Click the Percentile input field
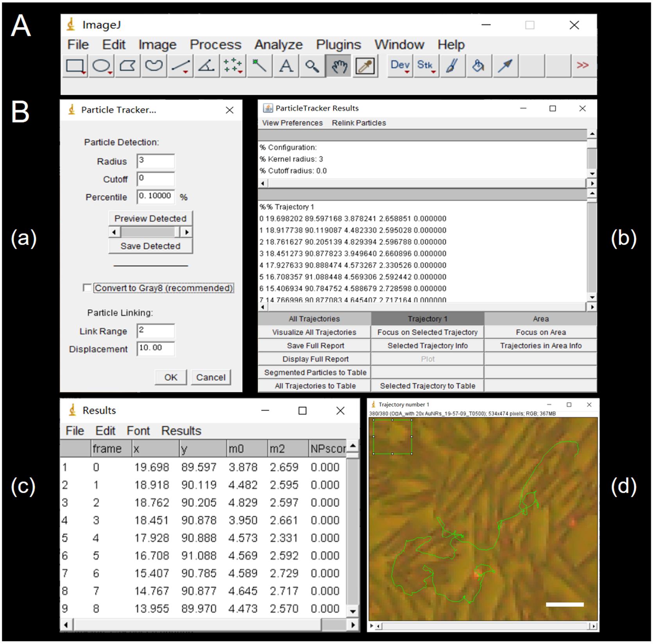The height and width of the screenshot is (644, 653). pos(156,197)
